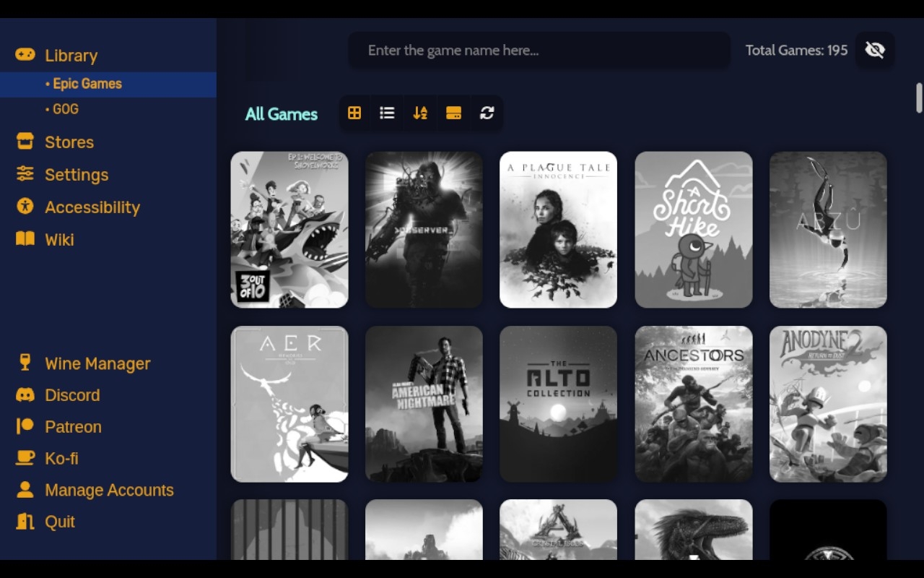The image size is (924, 578).
Task: Click the All Games heading
Action: (282, 114)
